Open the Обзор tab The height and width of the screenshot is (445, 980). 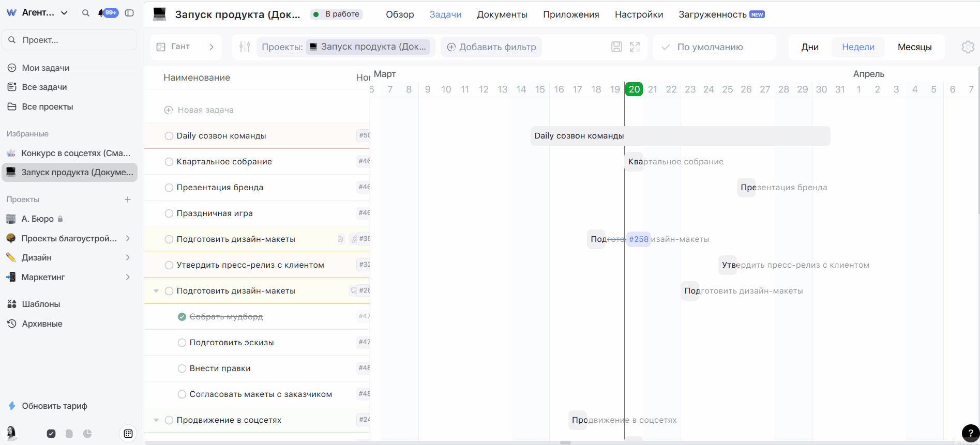pyautogui.click(x=400, y=14)
